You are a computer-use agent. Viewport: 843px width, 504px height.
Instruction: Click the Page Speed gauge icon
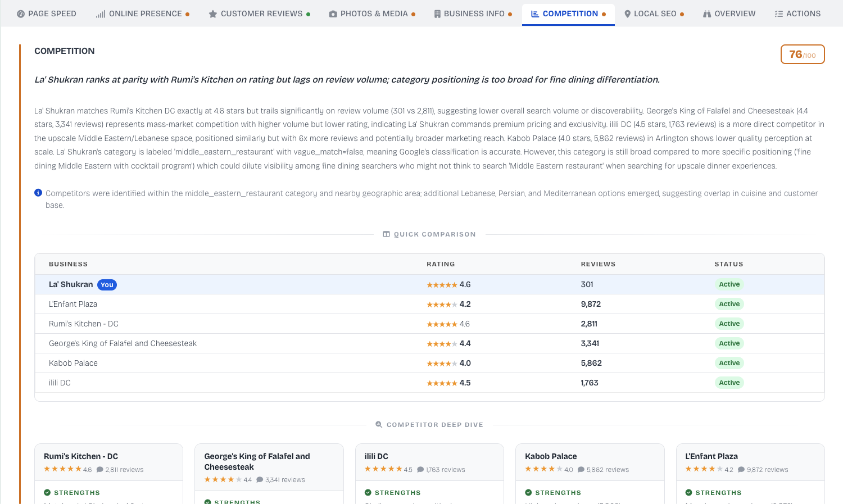click(21, 13)
